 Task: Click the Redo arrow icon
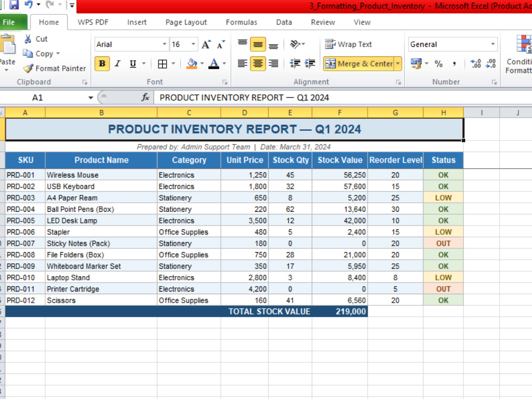(50, 4)
